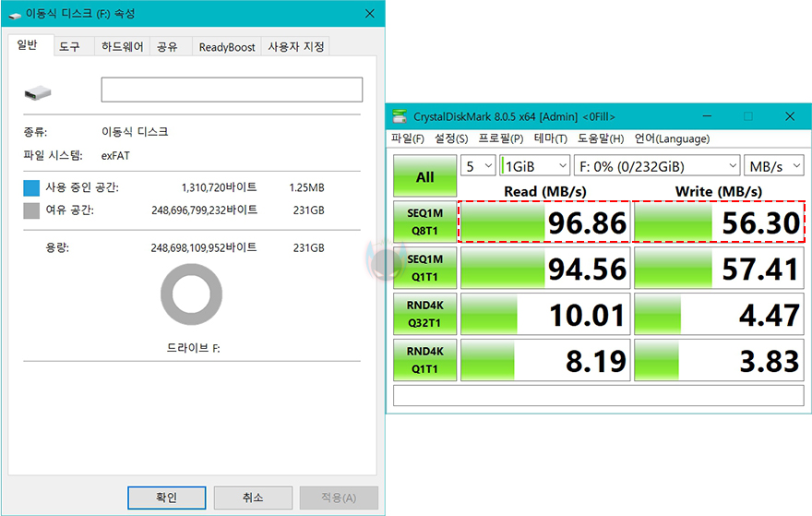This screenshot has width=812, height=516.
Task: Switch to the 사용자 지정 tab
Action: click(x=295, y=47)
